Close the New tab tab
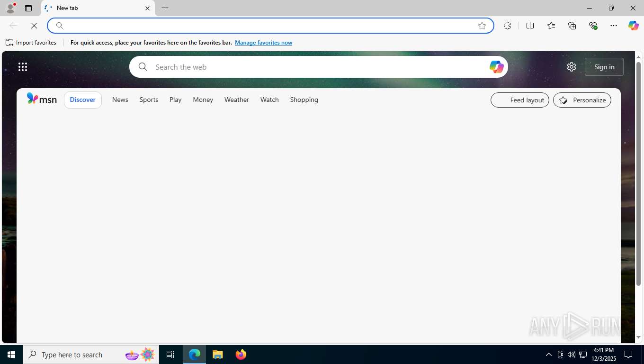The width and height of the screenshot is (644, 364). point(147,8)
